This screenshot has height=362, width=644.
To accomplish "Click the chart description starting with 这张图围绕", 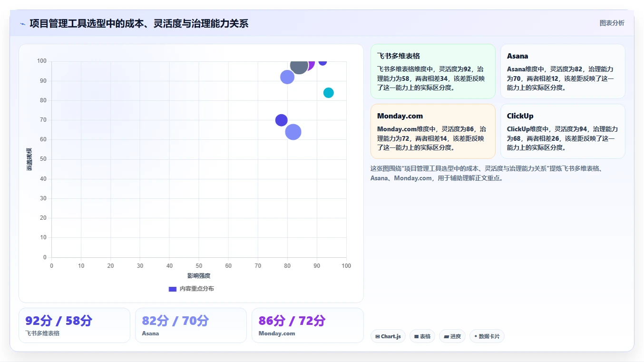I will click(486, 173).
